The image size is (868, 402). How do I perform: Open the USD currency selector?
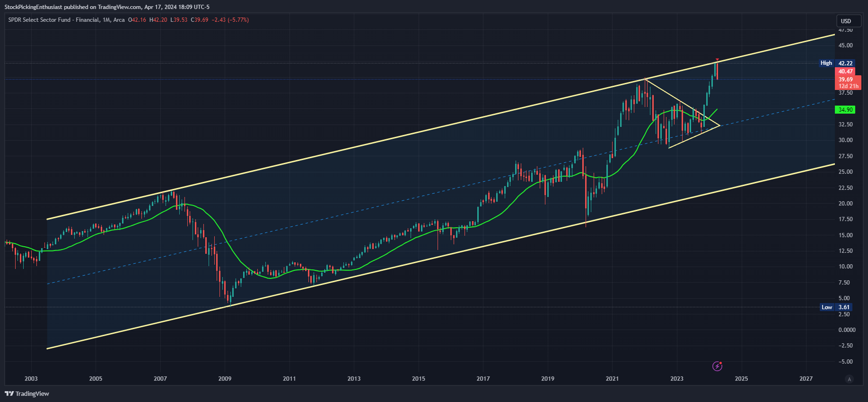point(849,21)
